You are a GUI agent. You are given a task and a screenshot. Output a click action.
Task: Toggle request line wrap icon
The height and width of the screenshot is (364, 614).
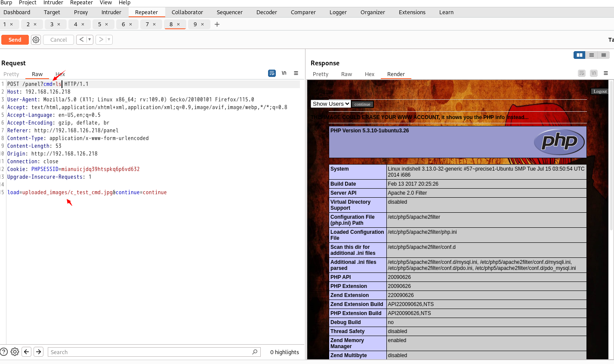coord(272,73)
